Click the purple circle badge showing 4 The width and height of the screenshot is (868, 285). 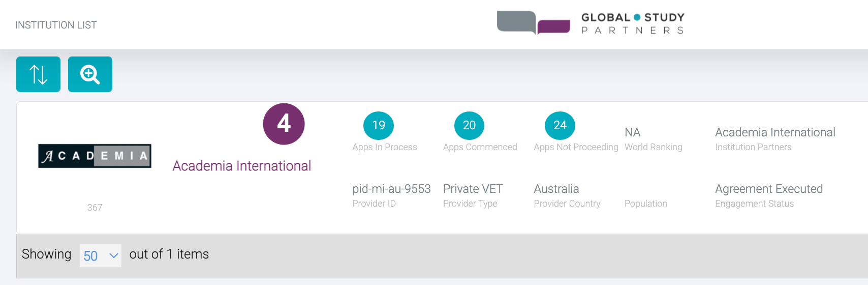point(284,124)
